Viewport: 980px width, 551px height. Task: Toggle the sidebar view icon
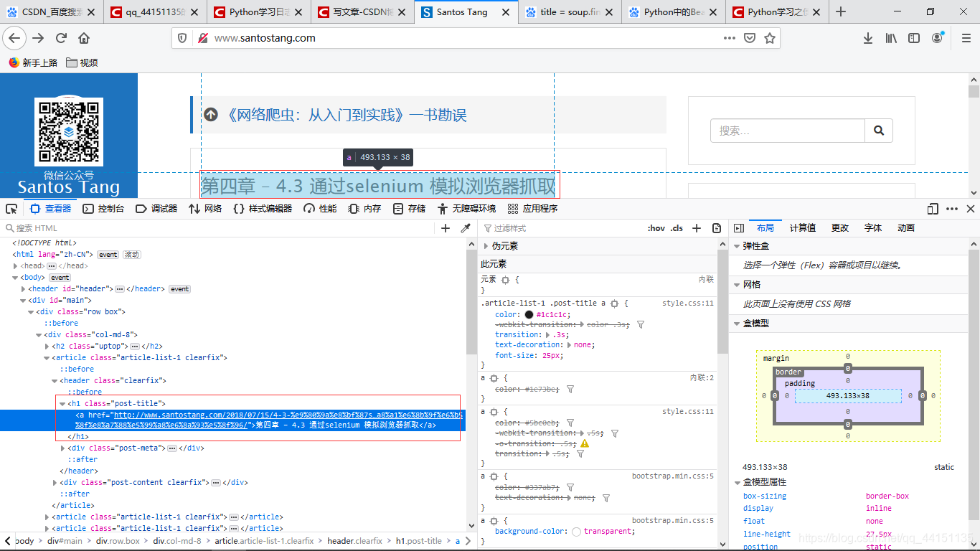(914, 38)
